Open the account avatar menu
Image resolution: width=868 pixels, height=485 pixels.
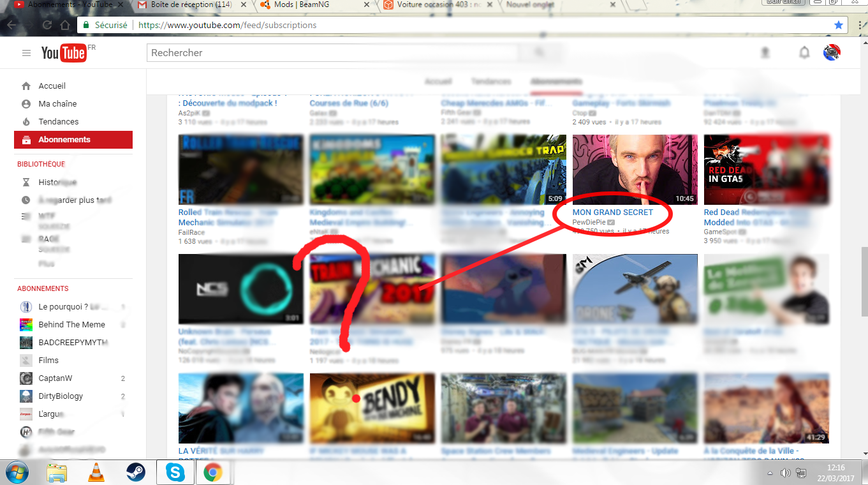(x=832, y=52)
